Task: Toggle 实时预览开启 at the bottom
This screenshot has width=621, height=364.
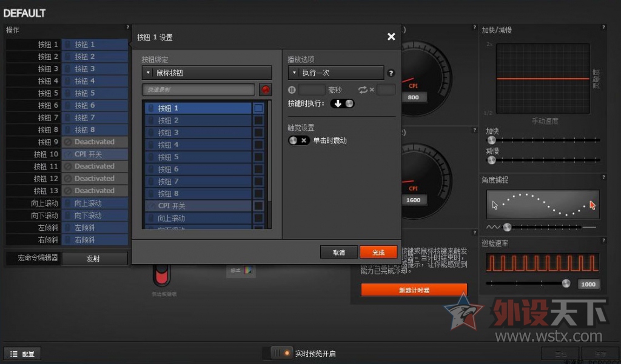Action: tap(280, 352)
